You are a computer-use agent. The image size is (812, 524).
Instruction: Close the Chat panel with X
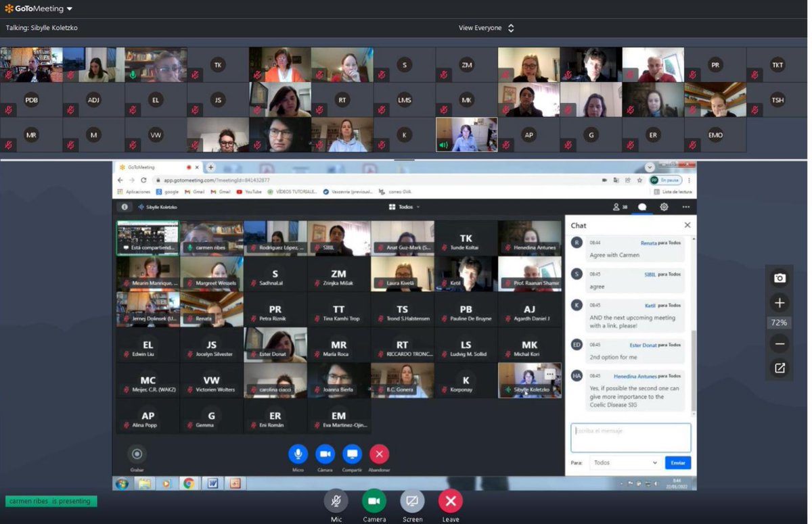click(687, 225)
